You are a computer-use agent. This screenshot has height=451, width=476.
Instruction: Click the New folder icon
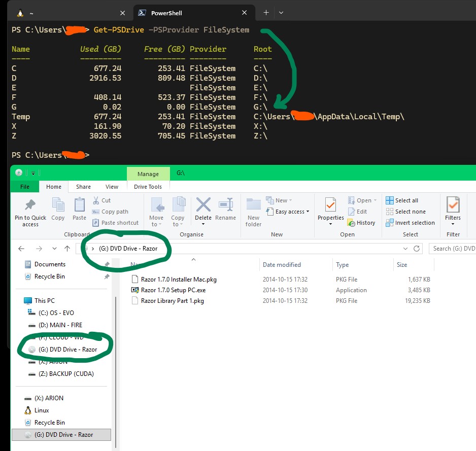click(x=253, y=204)
